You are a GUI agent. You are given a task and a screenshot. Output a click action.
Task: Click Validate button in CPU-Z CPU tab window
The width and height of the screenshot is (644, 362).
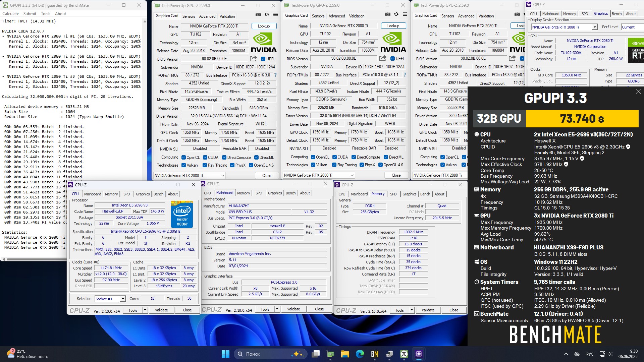point(161,310)
